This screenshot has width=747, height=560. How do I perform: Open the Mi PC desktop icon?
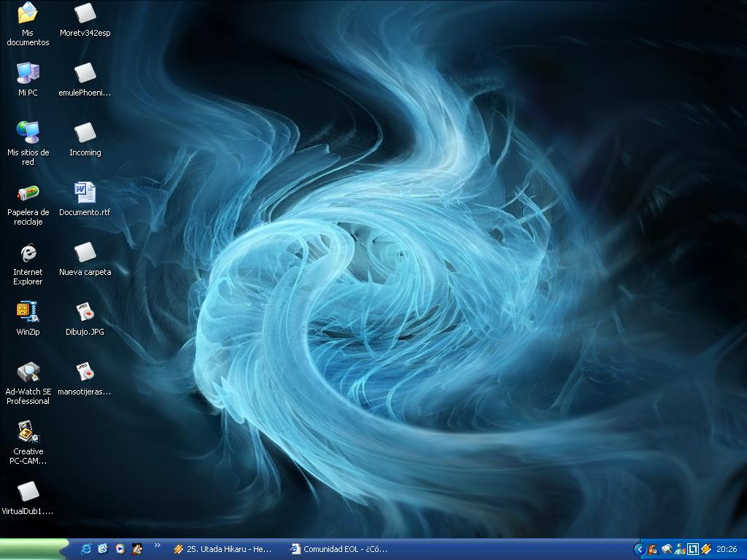coord(28,73)
